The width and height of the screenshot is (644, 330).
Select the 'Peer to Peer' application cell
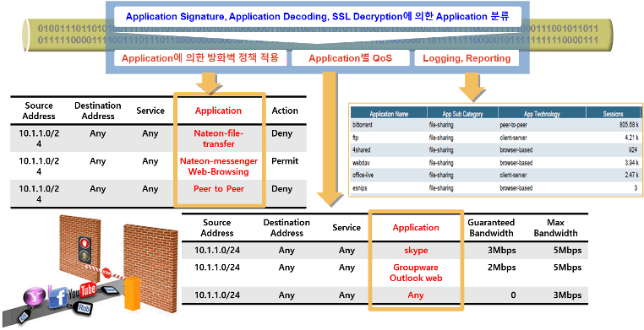click(x=219, y=189)
